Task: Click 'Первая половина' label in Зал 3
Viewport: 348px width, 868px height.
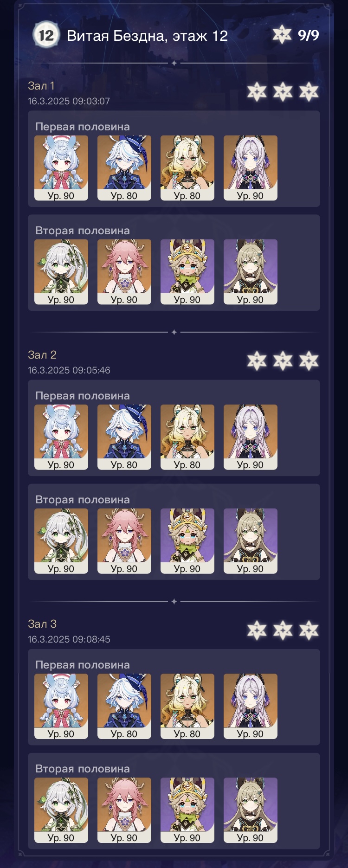Action: 83,665
